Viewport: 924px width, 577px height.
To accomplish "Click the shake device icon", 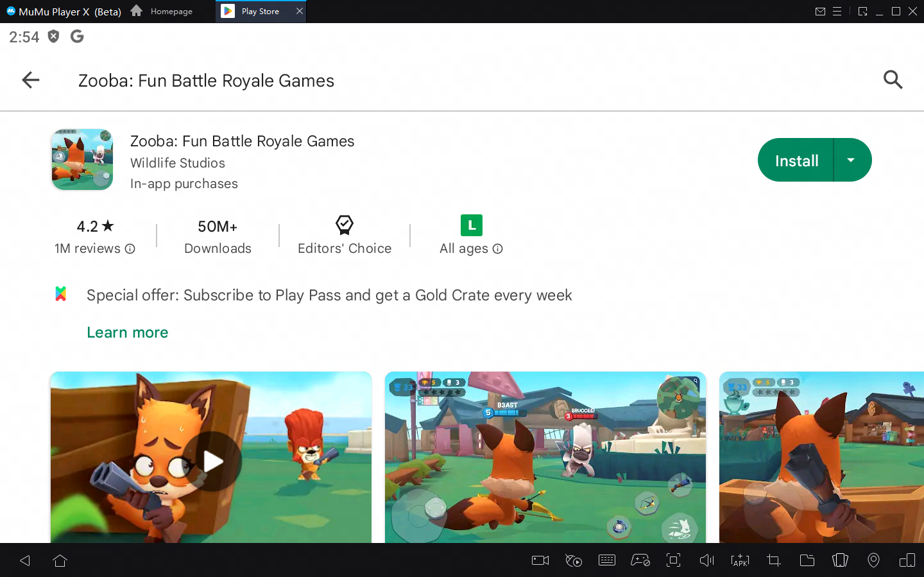I will (x=840, y=560).
